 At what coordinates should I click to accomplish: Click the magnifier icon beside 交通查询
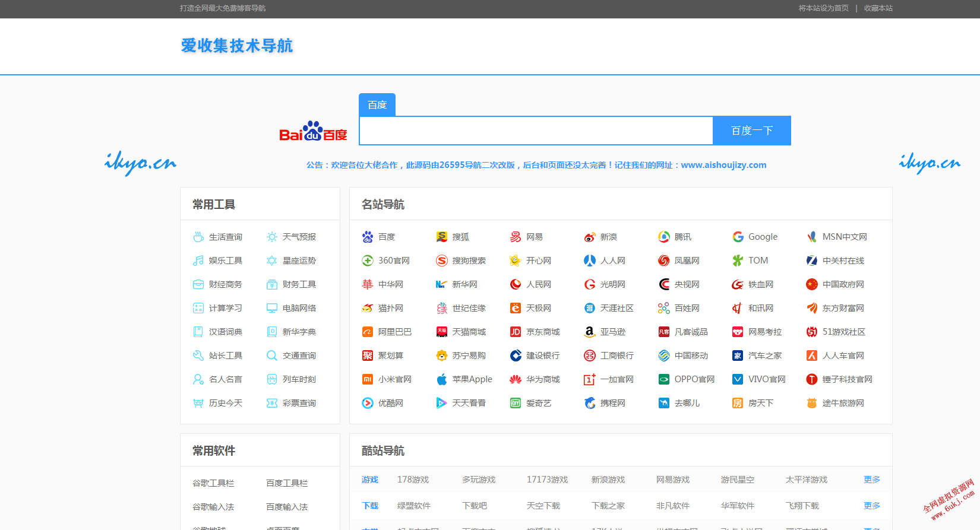[x=272, y=356]
